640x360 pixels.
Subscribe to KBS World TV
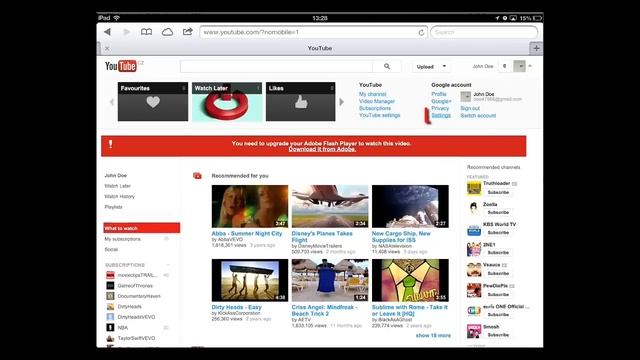click(x=498, y=233)
